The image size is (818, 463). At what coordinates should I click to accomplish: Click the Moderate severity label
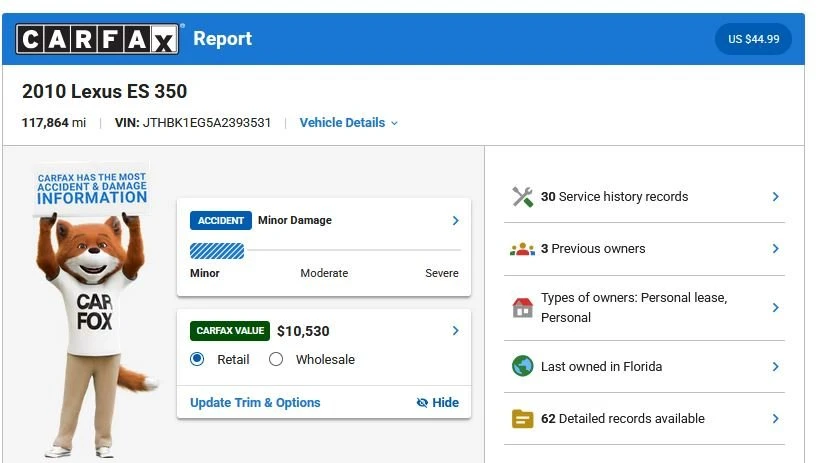324,273
